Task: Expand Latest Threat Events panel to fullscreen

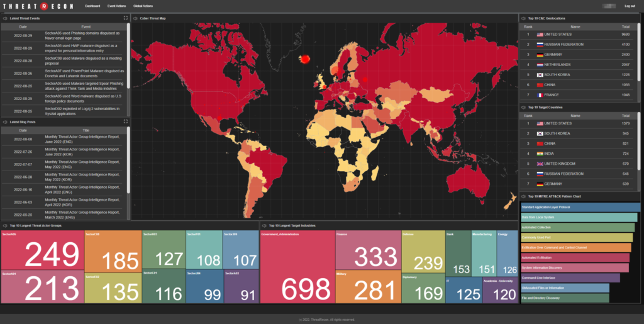Action: pos(125,18)
